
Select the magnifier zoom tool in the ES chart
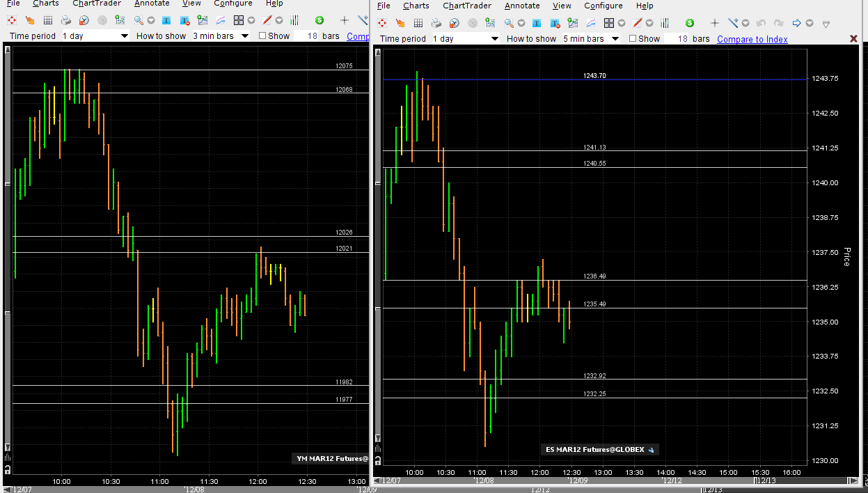tap(509, 23)
